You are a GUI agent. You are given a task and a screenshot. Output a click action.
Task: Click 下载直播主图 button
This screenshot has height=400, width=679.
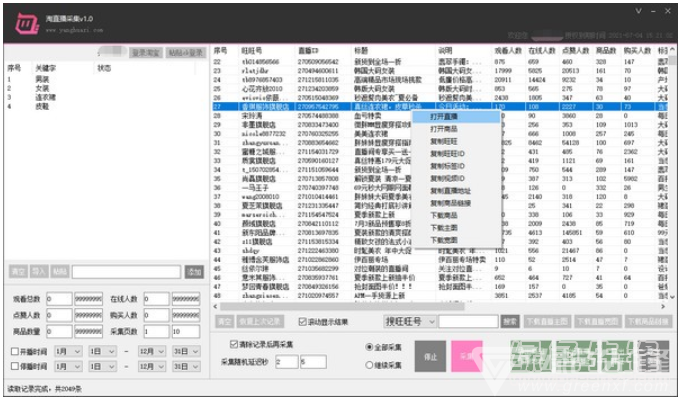click(x=547, y=322)
